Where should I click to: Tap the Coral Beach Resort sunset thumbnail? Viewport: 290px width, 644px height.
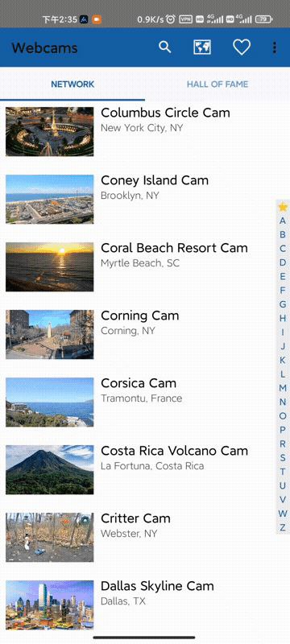(x=50, y=267)
